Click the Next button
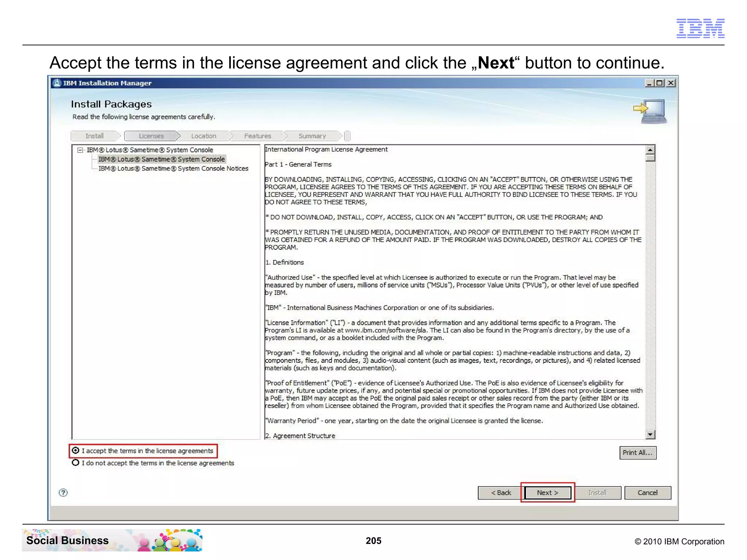This screenshot has height=560, width=747. (547, 493)
